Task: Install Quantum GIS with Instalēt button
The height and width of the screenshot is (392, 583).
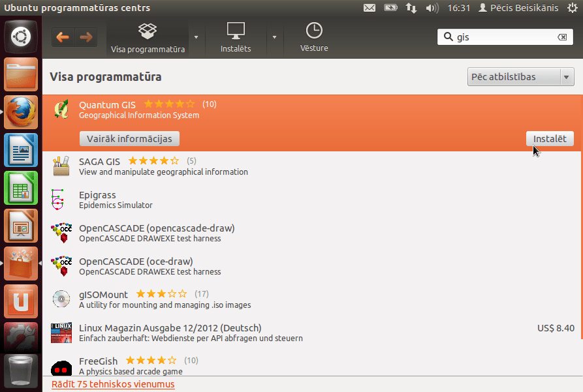Action: [550, 139]
